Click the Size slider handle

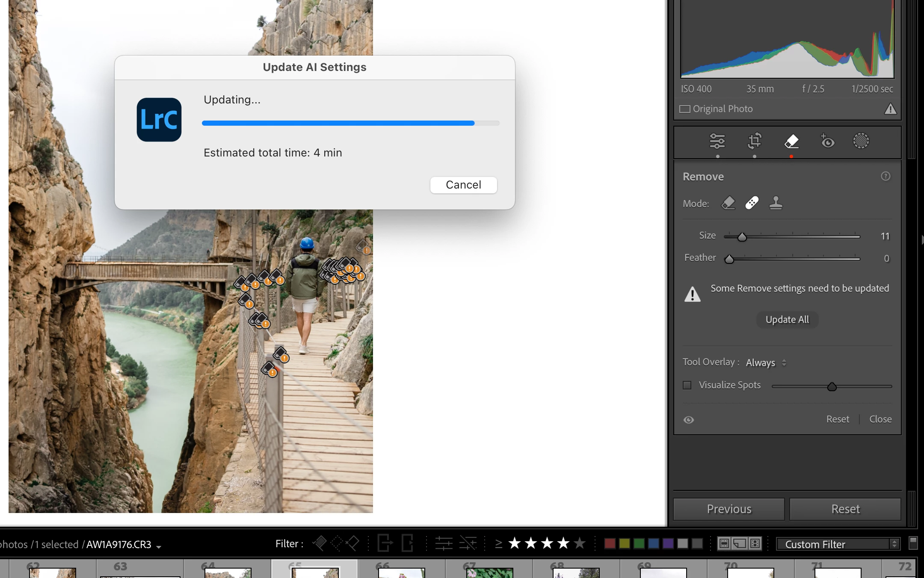click(742, 237)
